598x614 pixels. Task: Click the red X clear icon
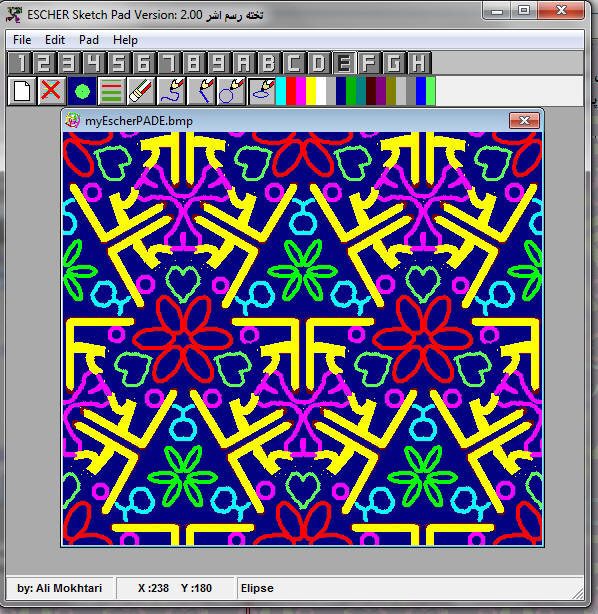click(x=52, y=91)
